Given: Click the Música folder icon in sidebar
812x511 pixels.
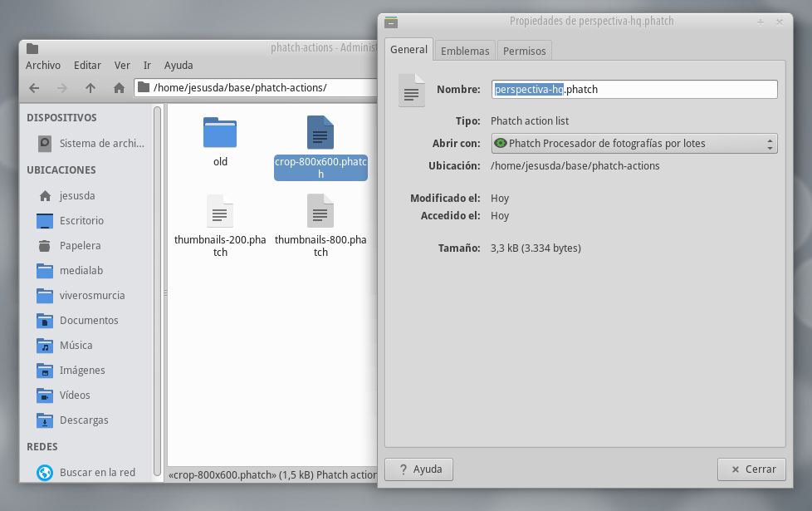Looking at the screenshot, I should pyautogui.click(x=43, y=345).
